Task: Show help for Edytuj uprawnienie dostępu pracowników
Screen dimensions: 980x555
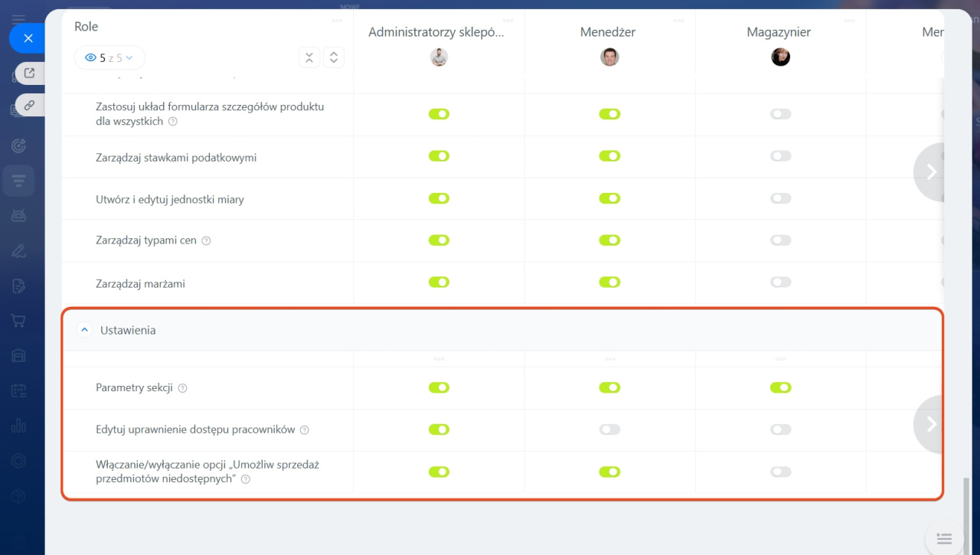Action: pos(305,430)
